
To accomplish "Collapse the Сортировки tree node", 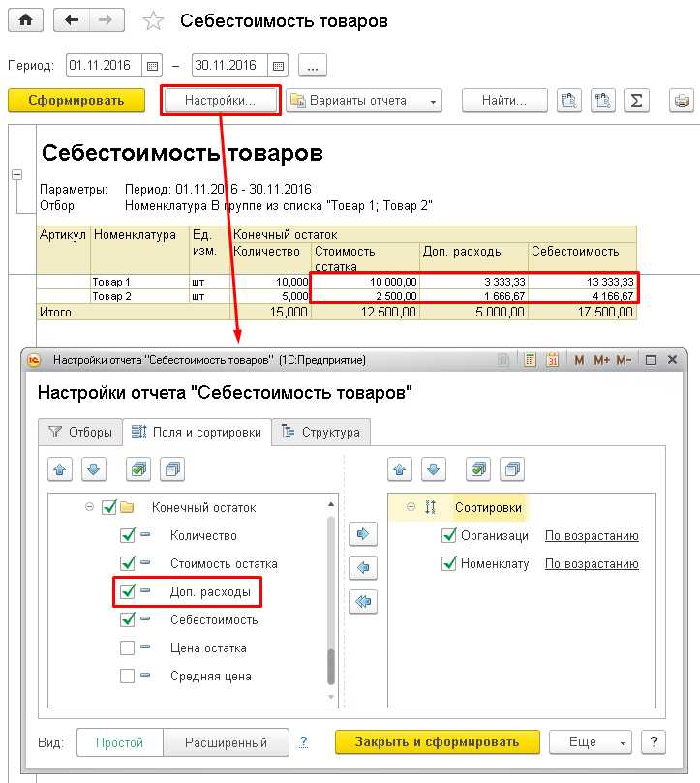I will pos(411,507).
